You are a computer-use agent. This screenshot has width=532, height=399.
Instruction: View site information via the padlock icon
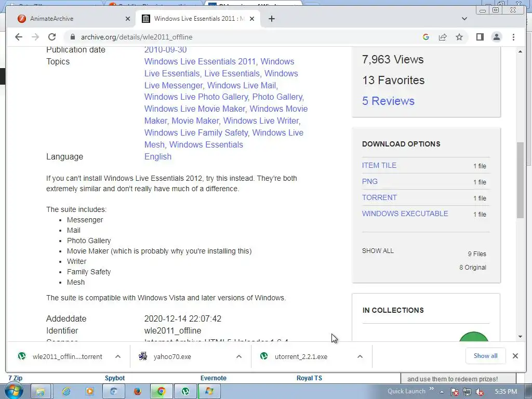pyautogui.click(x=72, y=37)
